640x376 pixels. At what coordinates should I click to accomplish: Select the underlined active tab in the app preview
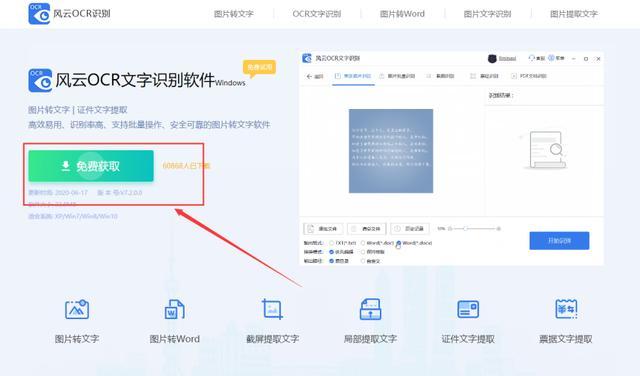(353, 76)
